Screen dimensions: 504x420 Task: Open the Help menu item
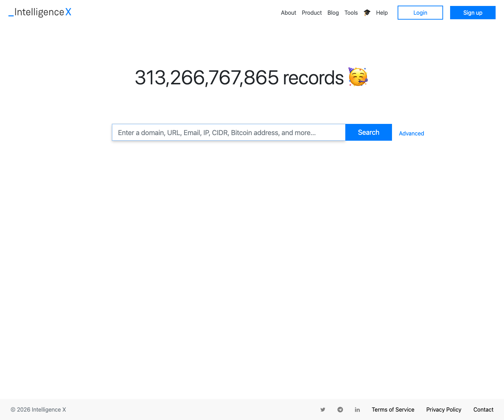[382, 13]
